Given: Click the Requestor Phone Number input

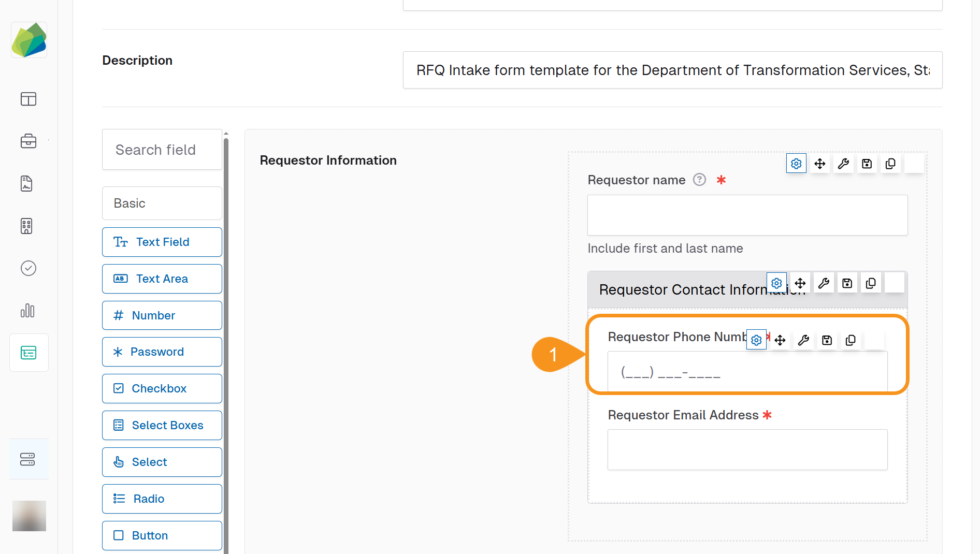Looking at the screenshot, I should pyautogui.click(x=747, y=373).
